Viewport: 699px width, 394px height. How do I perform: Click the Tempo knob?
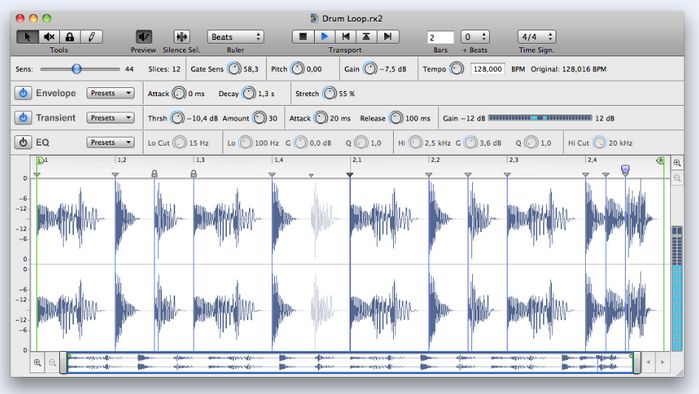click(456, 69)
